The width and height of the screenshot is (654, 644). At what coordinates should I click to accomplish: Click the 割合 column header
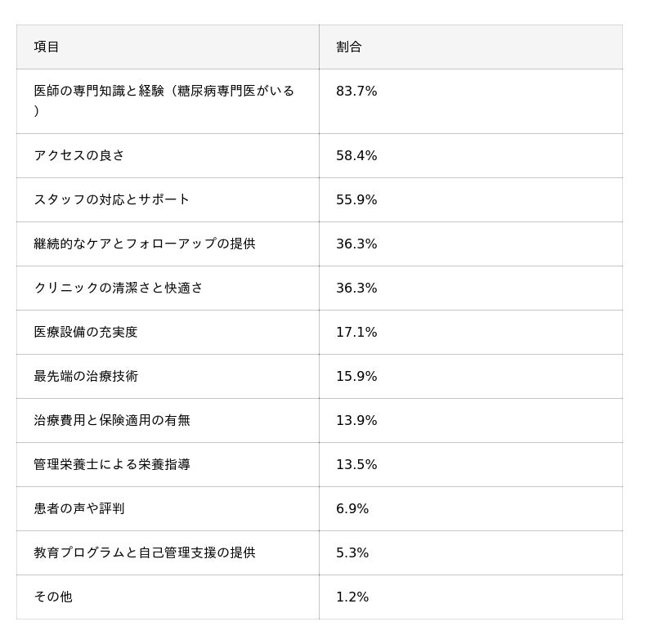[349, 47]
